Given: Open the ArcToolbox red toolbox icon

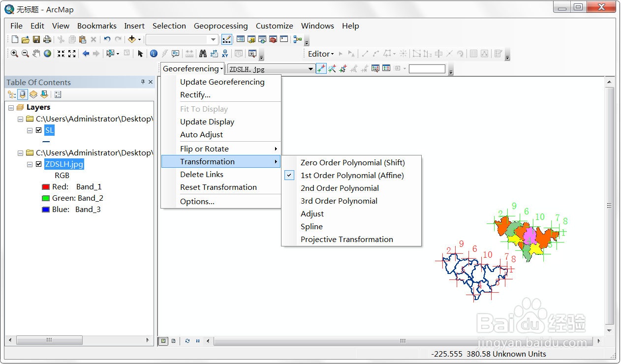Looking at the screenshot, I should tap(273, 39).
